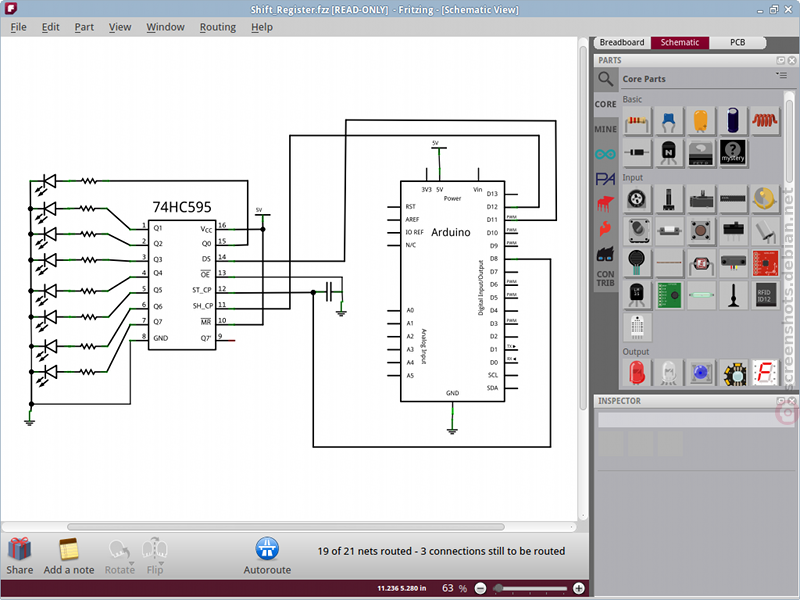
Task: Open the Window menu
Action: coord(165,27)
